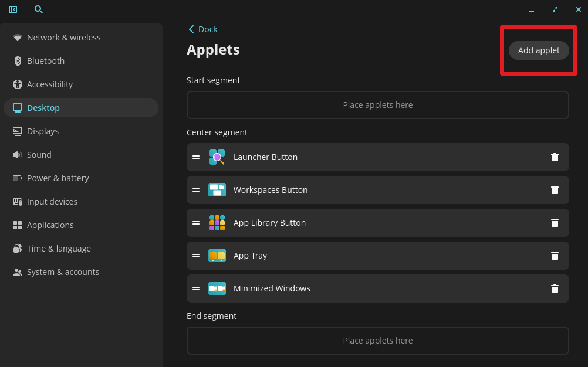Click the drag handle beside Workspaces Button

click(196, 190)
